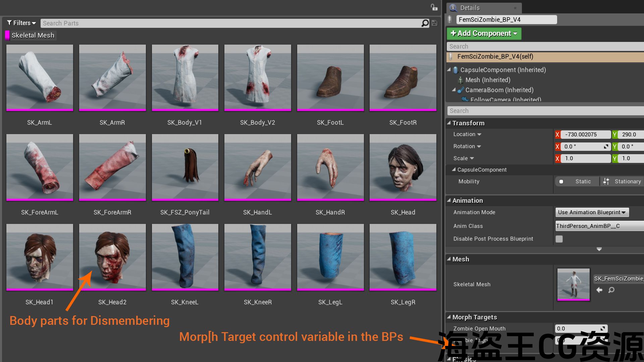Select the SK_Head2 asset thumbnail
The image size is (644, 362).
[x=112, y=256]
